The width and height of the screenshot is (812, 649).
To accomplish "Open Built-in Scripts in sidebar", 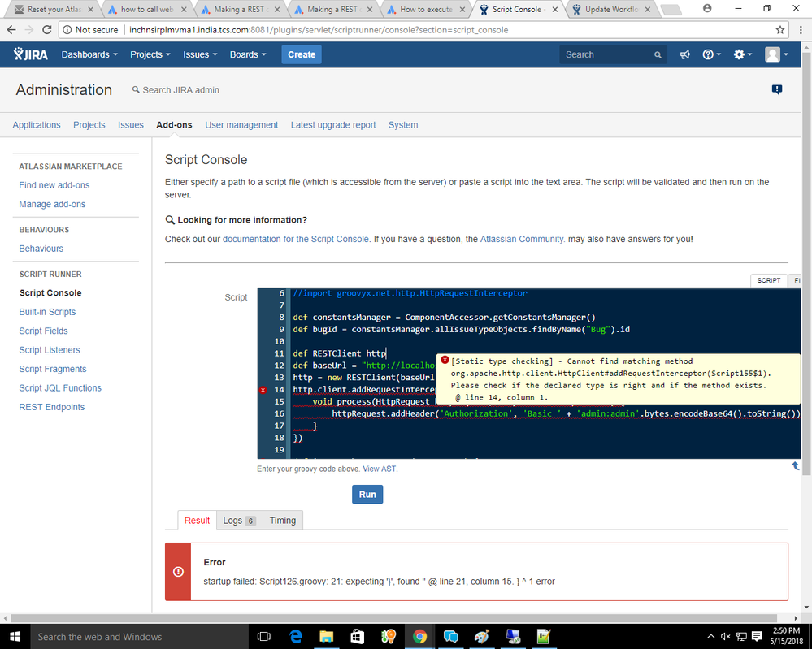I will coord(47,312).
